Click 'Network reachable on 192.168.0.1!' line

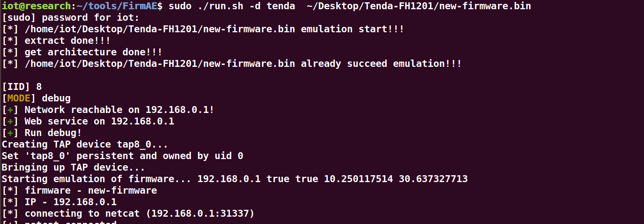pyautogui.click(x=108, y=110)
